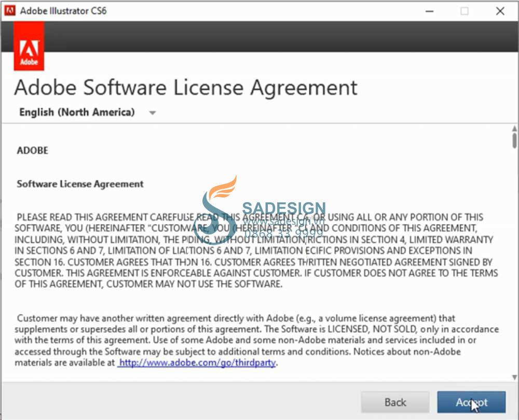The height and width of the screenshot is (420, 519).
Task: Click the maximize window button
Action: 465,11
